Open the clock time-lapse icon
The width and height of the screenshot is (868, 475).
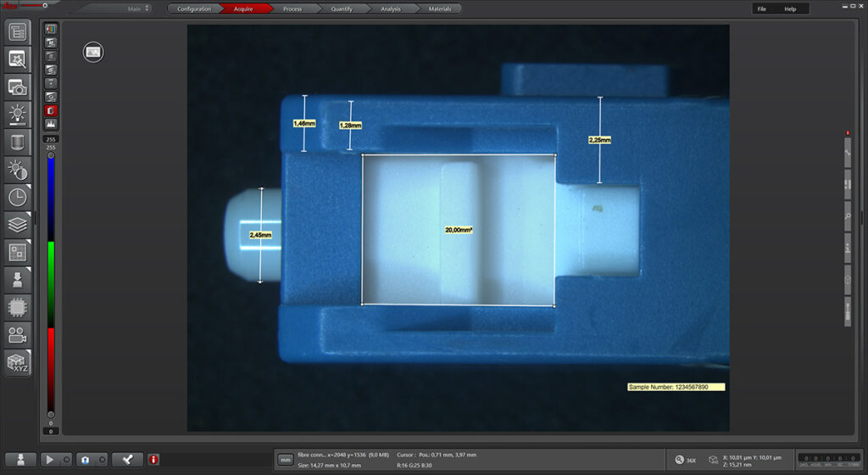(x=18, y=197)
